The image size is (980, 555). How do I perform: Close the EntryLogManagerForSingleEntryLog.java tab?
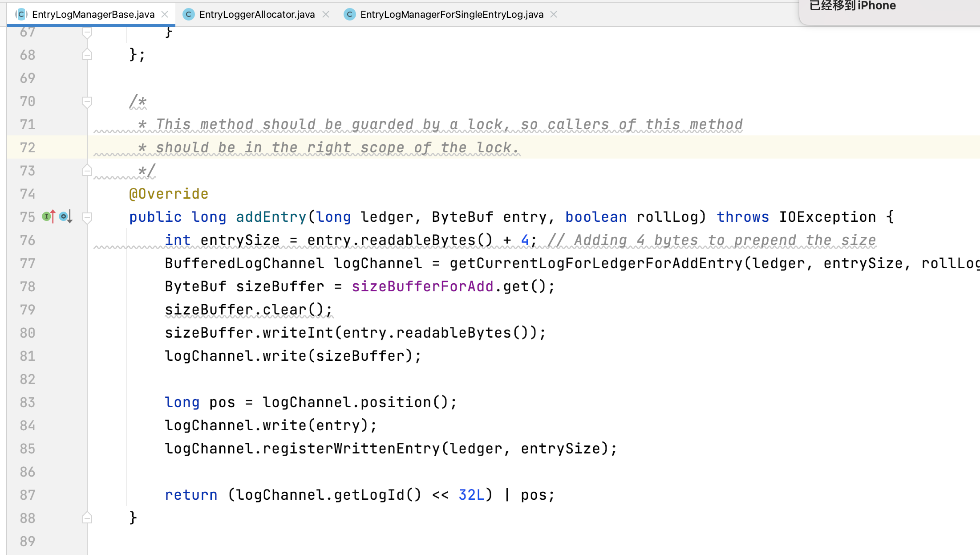tap(554, 14)
